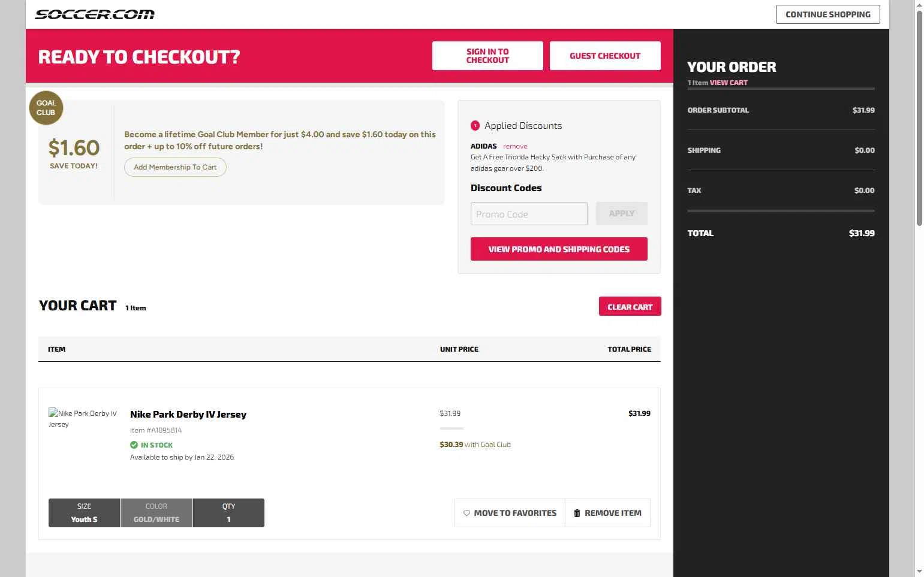
Task: Click the $1.60 Save Today text
Action: pyautogui.click(x=74, y=153)
